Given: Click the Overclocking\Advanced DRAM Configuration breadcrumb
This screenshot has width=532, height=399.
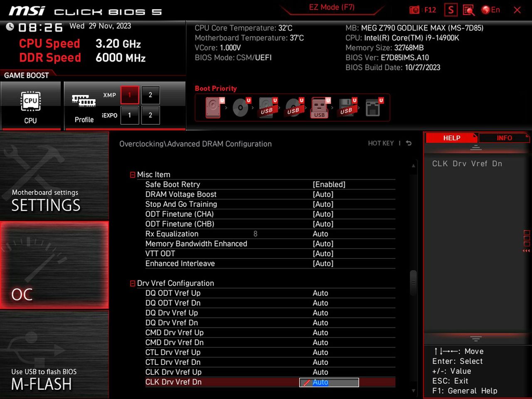Looking at the screenshot, I should pos(195,144).
